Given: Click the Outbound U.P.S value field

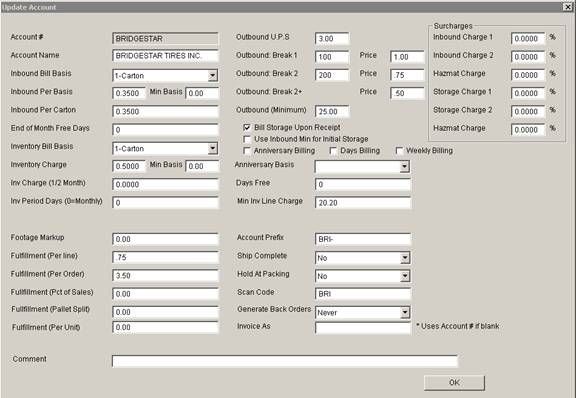Looking at the screenshot, I should point(332,38).
